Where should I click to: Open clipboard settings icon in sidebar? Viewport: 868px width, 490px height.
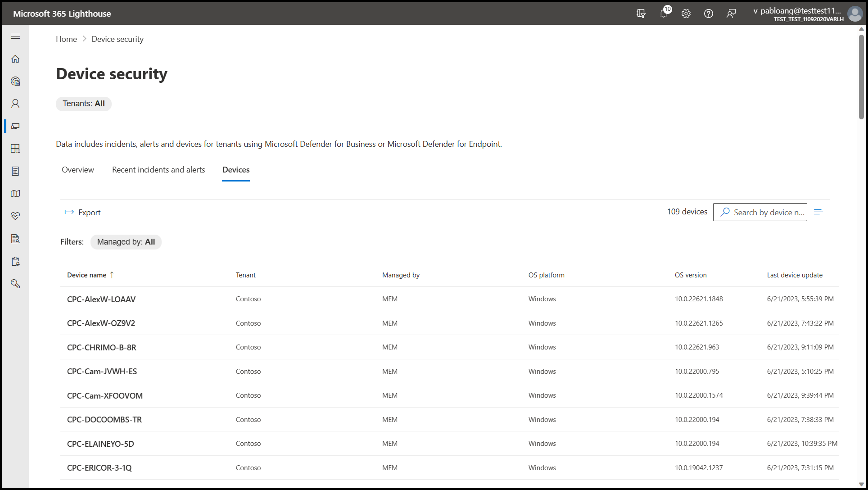[x=15, y=261]
